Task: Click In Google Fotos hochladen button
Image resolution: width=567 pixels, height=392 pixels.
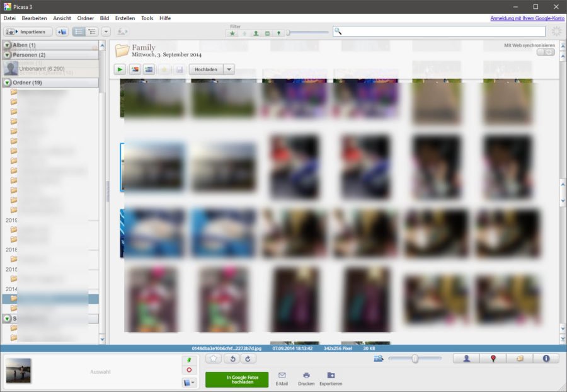Action: (237, 379)
